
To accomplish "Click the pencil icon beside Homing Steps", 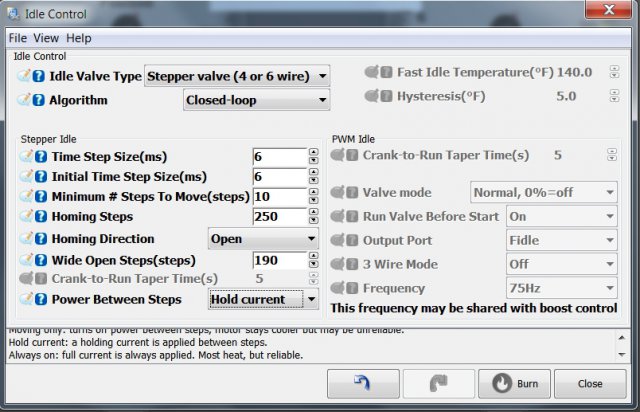I will pos(25,217).
